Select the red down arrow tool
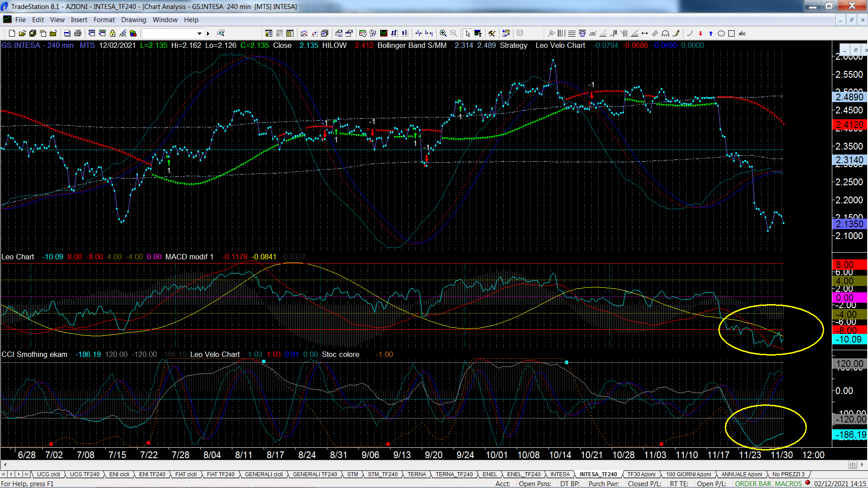The image size is (868, 488). (700, 33)
